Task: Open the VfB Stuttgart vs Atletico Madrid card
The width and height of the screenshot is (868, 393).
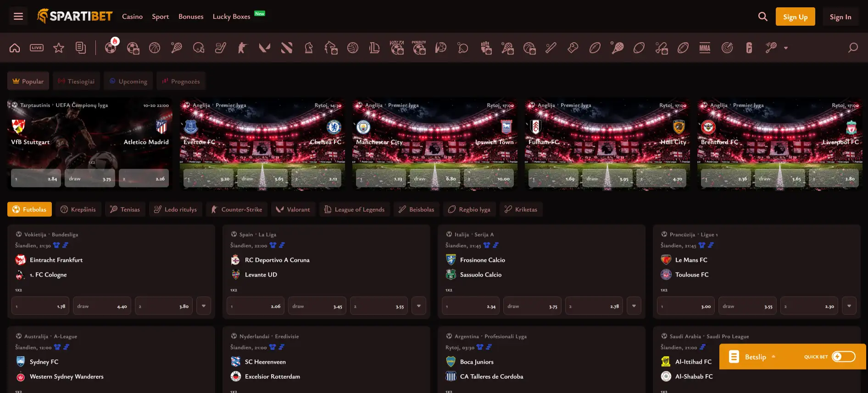Action: coord(90,144)
